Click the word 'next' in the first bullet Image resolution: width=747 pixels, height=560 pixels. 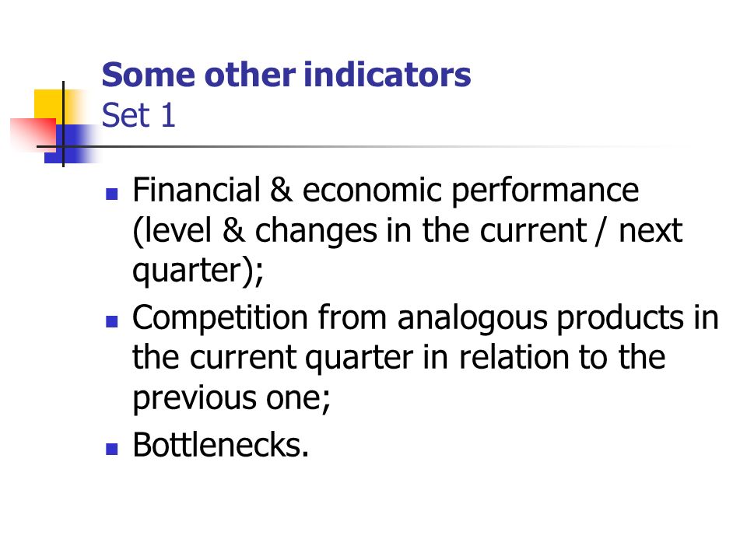click(x=651, y=231)
